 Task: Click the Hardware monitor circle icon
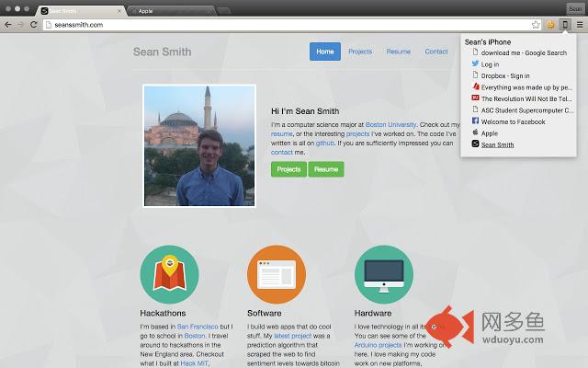[384, 274]
